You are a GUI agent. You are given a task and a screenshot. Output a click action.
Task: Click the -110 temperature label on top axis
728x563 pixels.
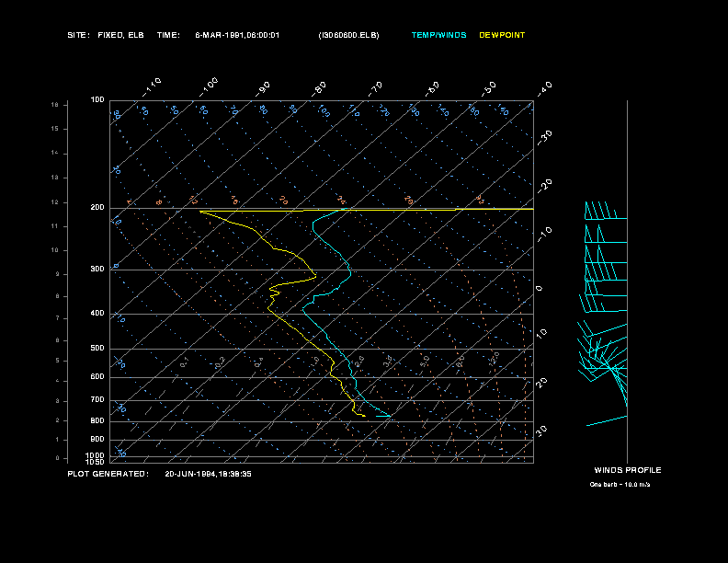pyautogui.click(x=154, y=85)
